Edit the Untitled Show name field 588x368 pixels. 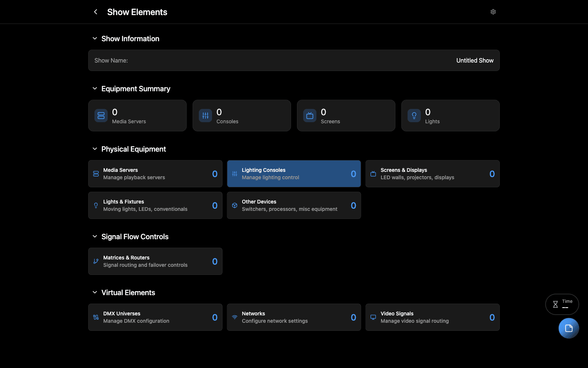click(294, 60)
